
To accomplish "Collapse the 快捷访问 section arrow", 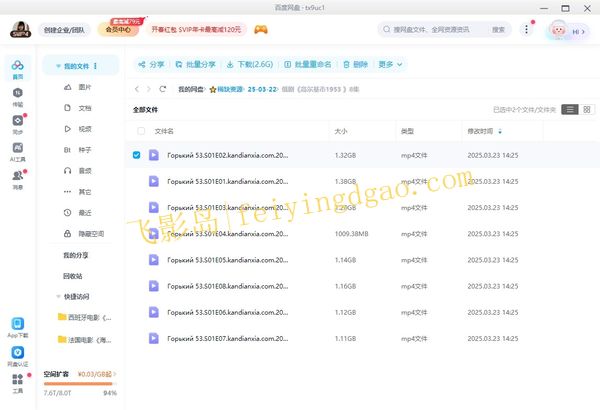I will tap(59, 296).
